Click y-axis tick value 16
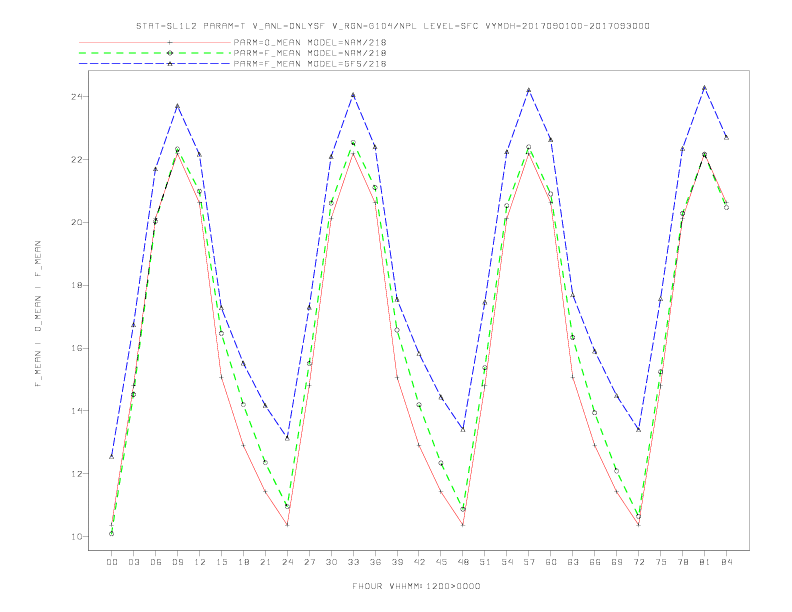This screenshot has width=792, height=612. coord(76,348)
